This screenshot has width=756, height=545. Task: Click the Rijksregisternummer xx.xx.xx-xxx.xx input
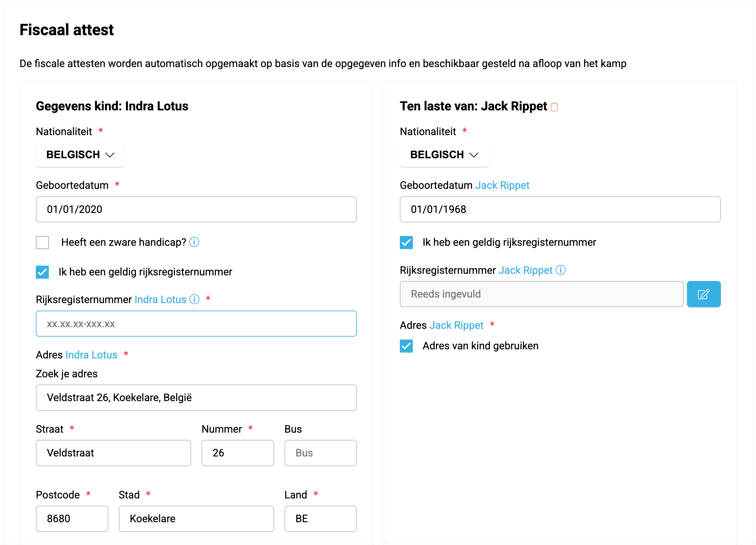(196, 324)
